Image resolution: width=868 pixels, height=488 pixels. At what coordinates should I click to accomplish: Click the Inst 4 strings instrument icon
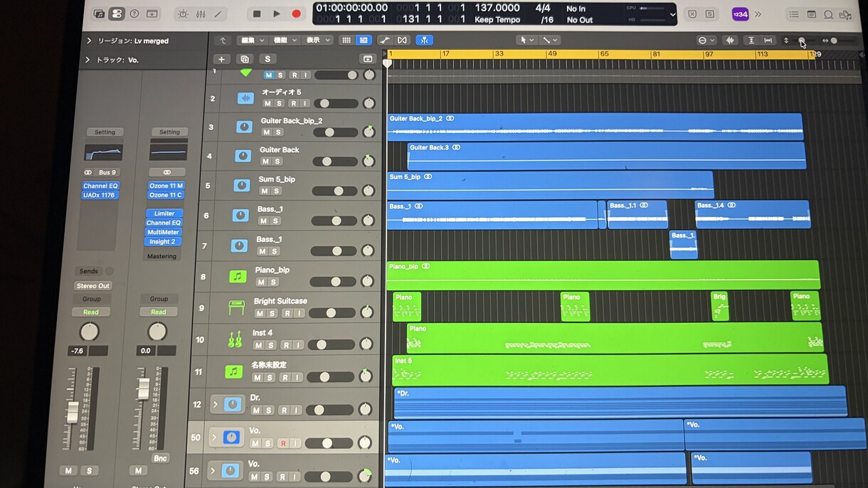click(235, 340)
